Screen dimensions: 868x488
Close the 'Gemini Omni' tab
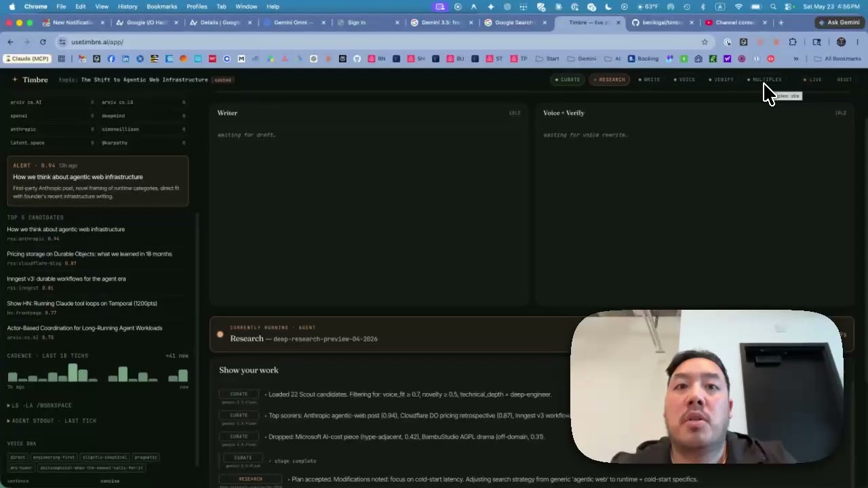click(323, 22)
